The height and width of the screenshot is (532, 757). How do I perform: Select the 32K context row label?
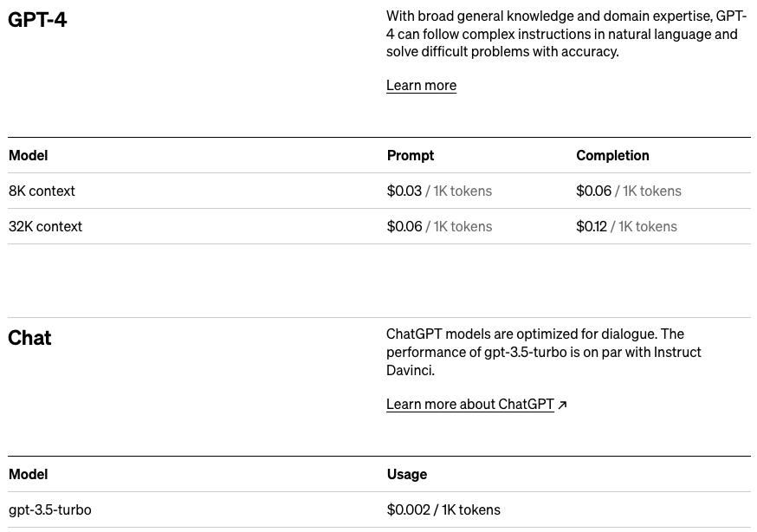click(x=45, y=226)
